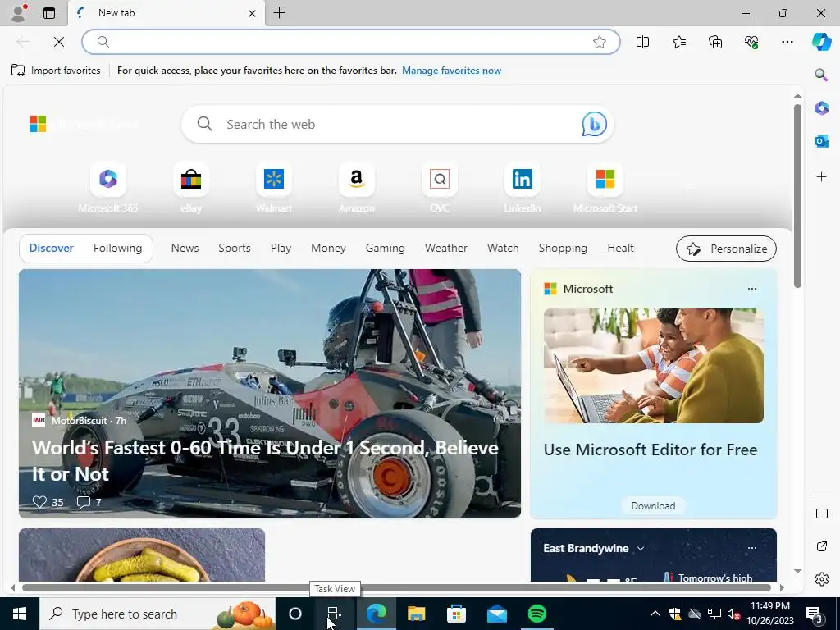The image size is (840, 630).
Task: Open the pickles article thumbnail
Action: pos(142,555)
